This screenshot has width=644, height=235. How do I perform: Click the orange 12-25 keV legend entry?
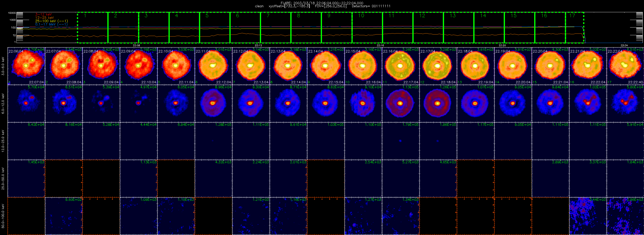click(44, 18)
